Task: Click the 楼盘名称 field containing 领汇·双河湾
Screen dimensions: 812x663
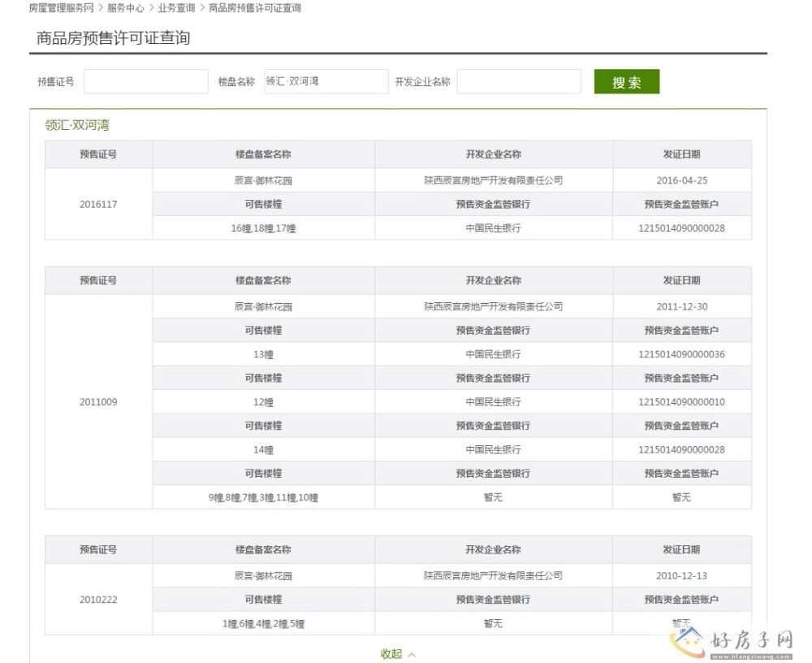Action: (326, 82)
